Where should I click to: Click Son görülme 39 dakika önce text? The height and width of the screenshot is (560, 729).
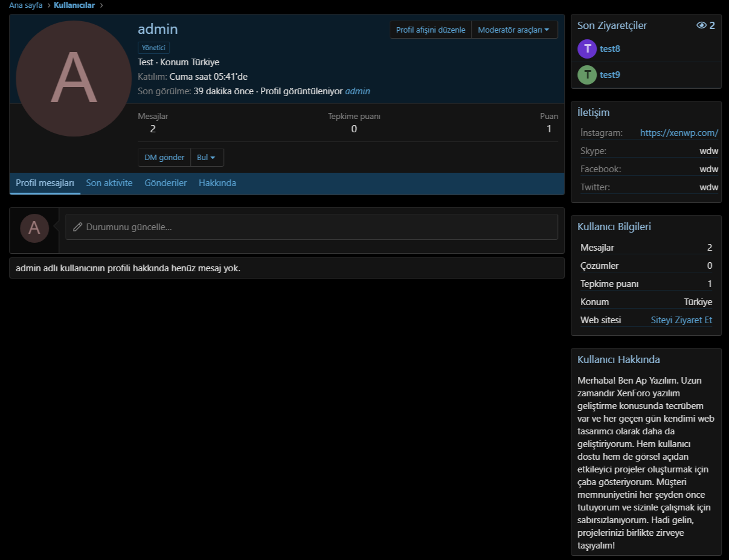(x=196, y=91)
